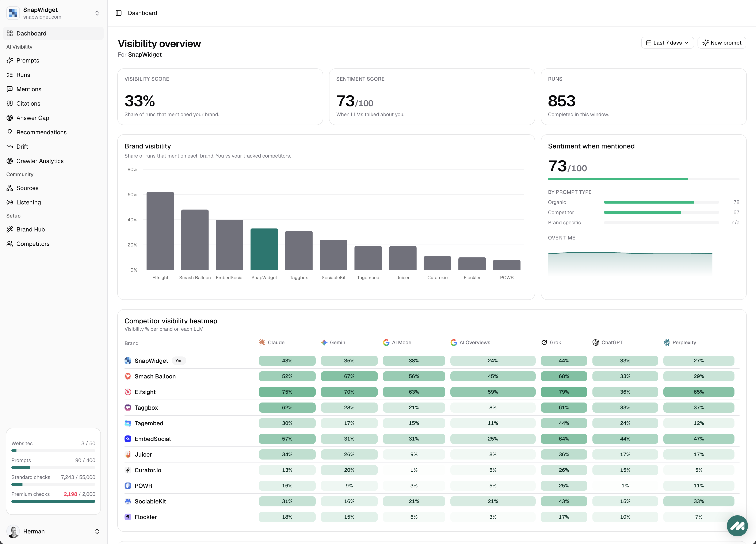This screenshot has height=544, width=756.
Task: Click the Listening broadcast icon
Action: point(10,202)
